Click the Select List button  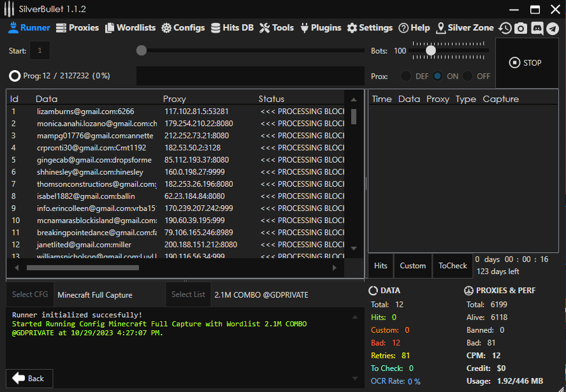(x=189, y=294)
